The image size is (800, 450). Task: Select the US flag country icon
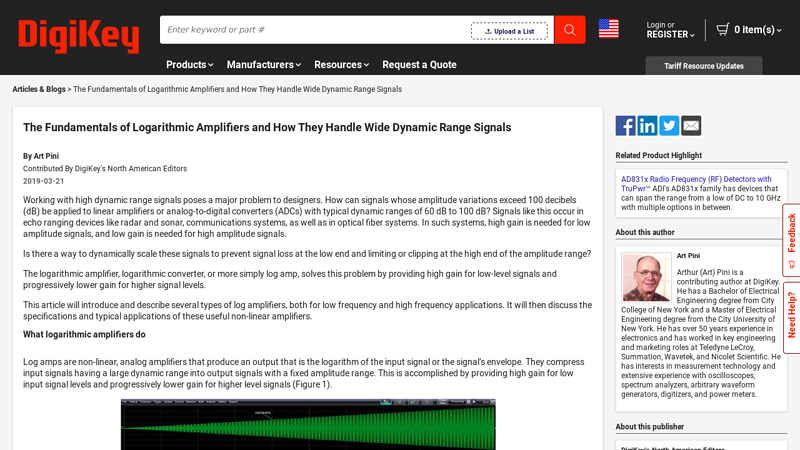coord(608,29)
